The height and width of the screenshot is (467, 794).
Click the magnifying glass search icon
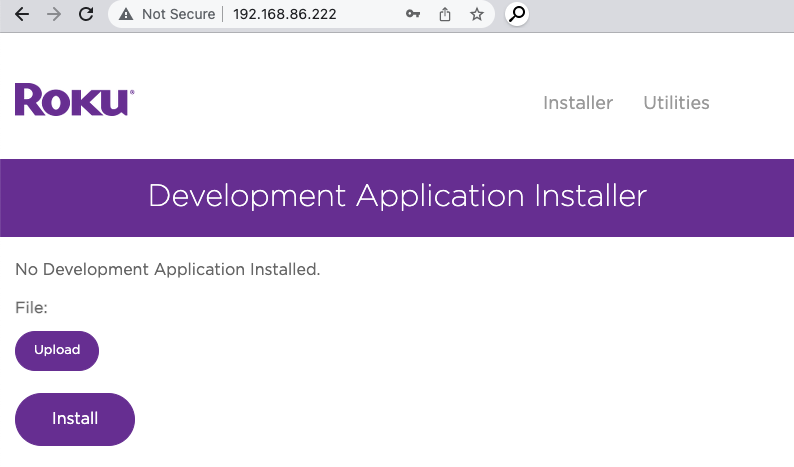pos(517,14)
